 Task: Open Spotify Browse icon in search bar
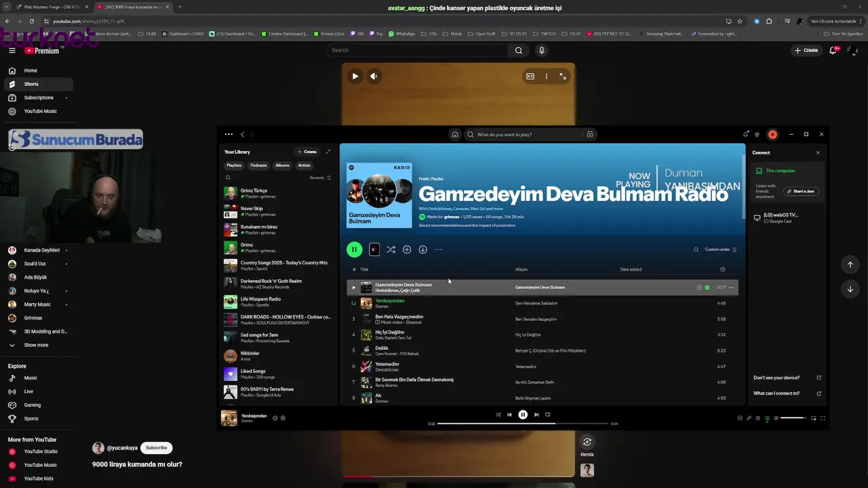(590, 134)
